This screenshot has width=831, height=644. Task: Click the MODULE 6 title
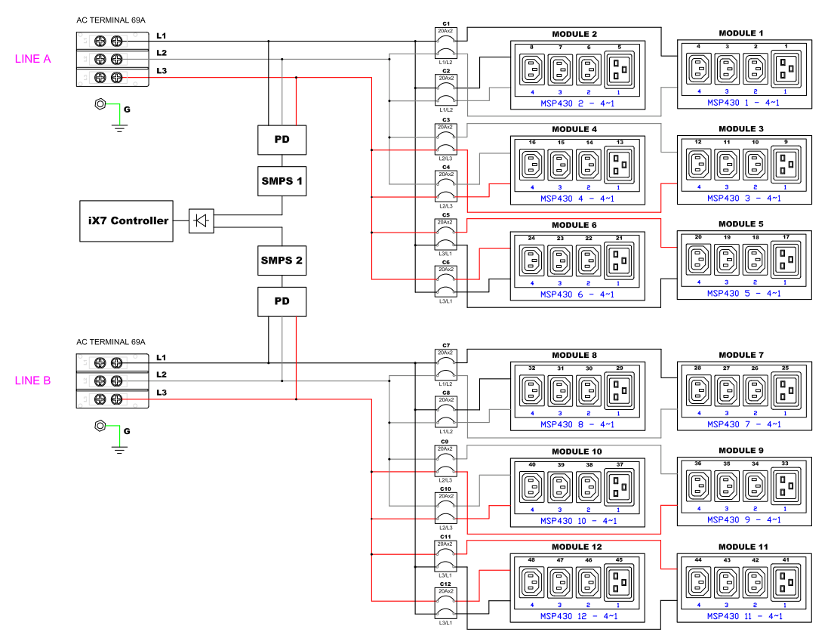coord(574,225)
